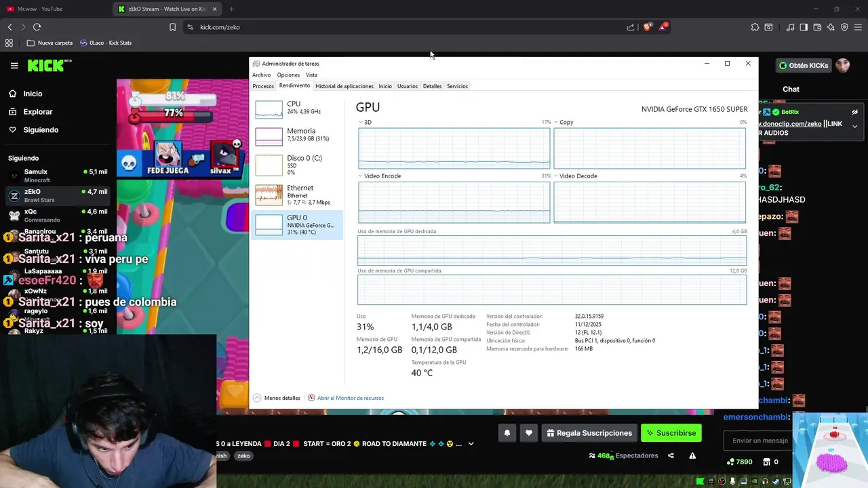This screenshot has height=488, width=868.
Task: Collapse the pinned BotRix chat message
Action: click(854, 126)
